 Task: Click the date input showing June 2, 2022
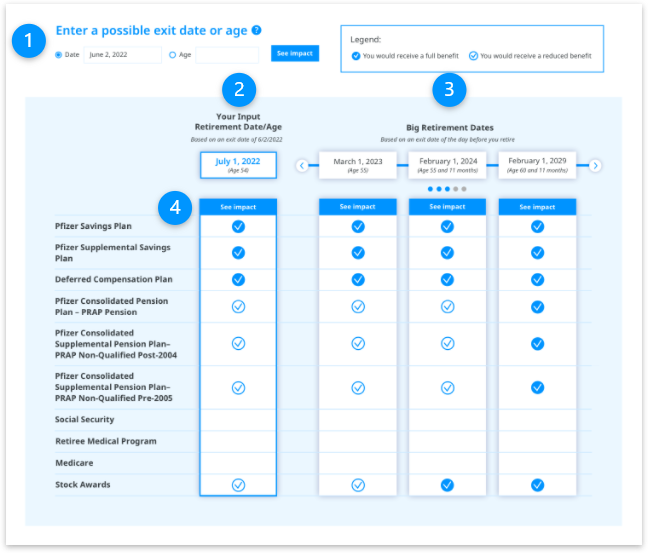point(122,55)
